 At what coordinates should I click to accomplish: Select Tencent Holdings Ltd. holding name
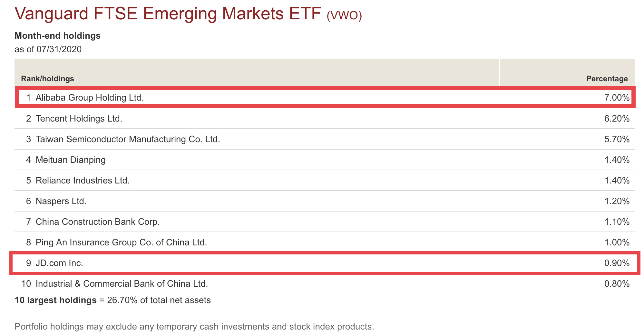click(79, 119)
